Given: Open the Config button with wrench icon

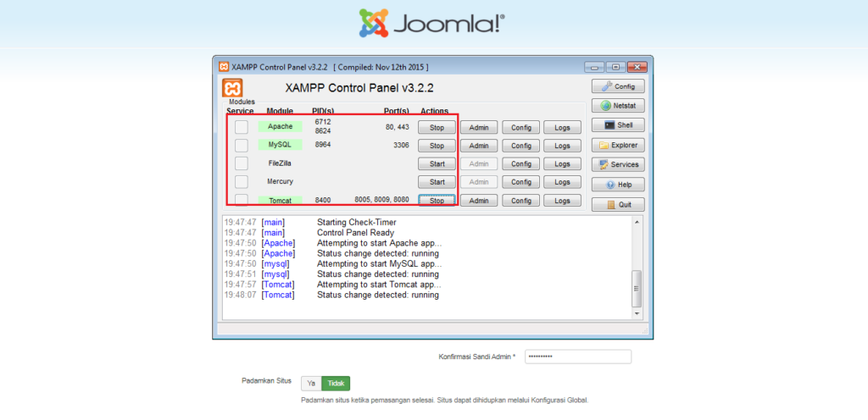Looking at the screenshot, I should [618, 86].
